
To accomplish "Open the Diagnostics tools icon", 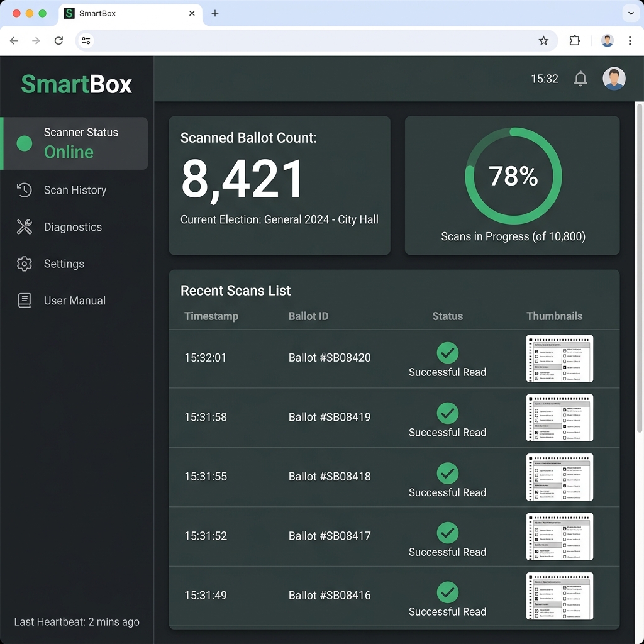I will point(25,226).
